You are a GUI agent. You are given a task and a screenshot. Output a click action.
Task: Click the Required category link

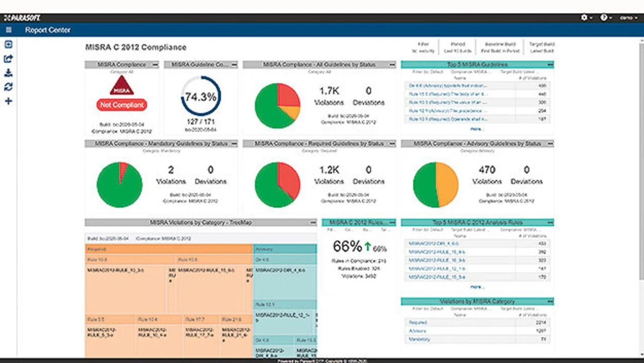pyautogui.click(x=418, y=322)
